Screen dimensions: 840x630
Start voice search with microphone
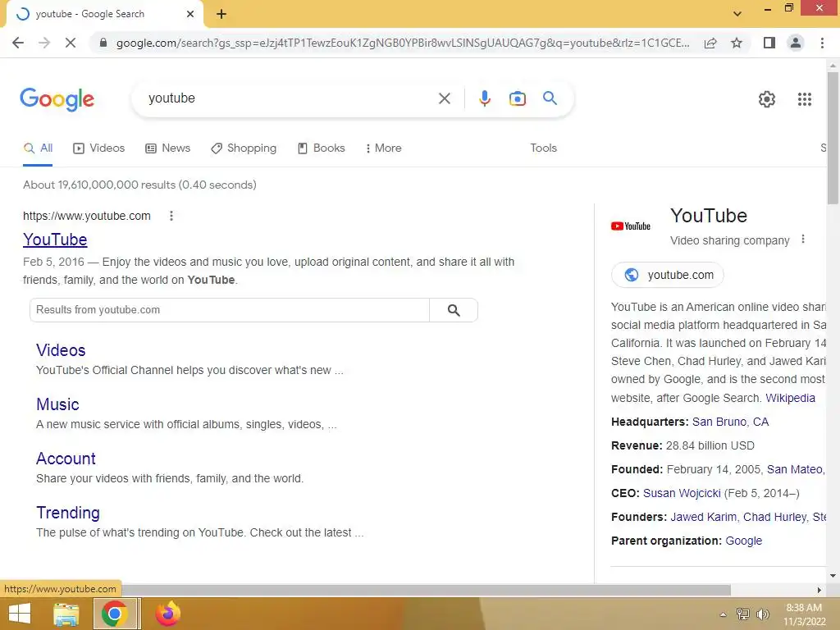(484, 98)
